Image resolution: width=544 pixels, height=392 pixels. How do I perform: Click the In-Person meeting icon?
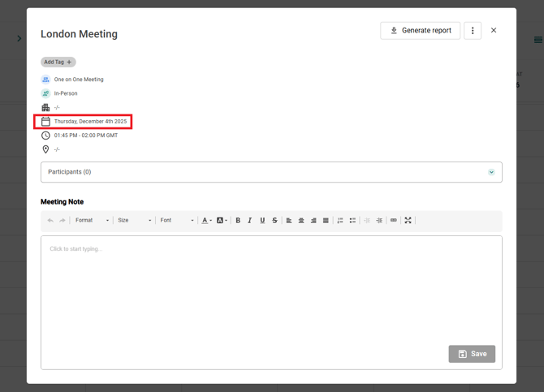pos(45,93)
